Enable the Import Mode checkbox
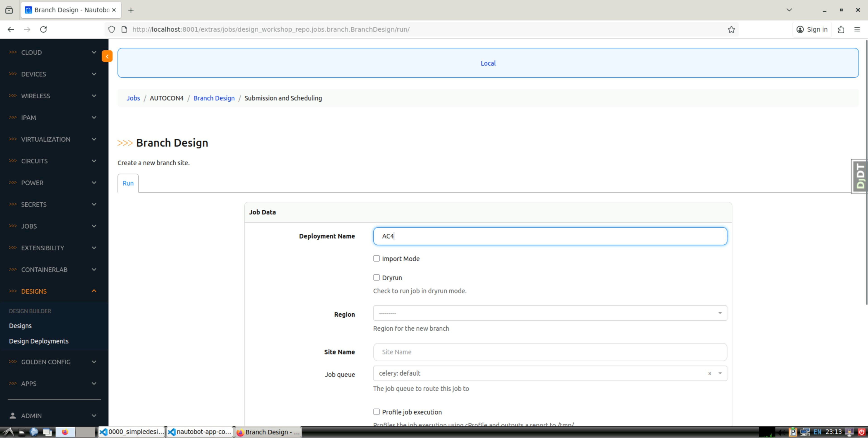Image resolution: width=868 pixels, height=438 pixels. pos(376,259)
